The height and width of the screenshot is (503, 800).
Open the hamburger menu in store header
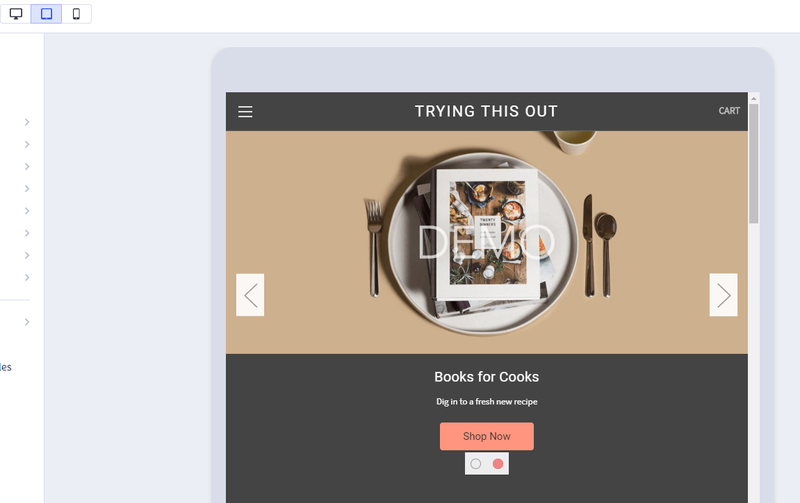coord(245,112)
